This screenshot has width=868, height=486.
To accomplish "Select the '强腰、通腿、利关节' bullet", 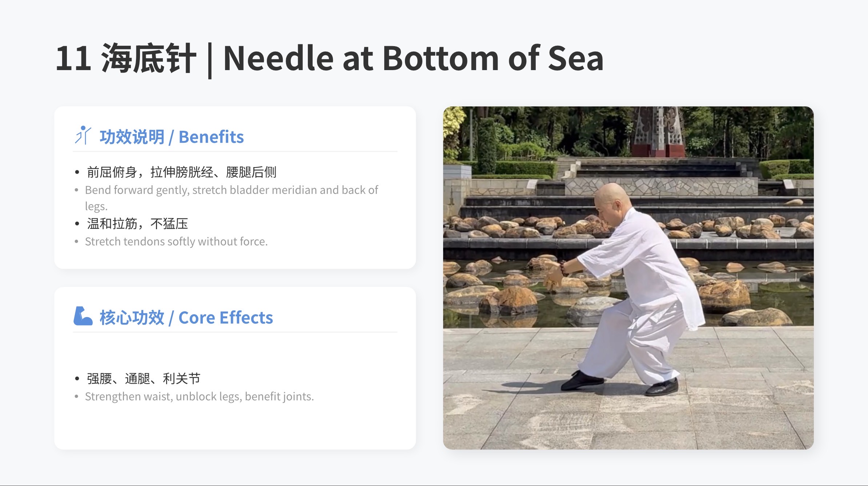I will (x=144, y=378).
